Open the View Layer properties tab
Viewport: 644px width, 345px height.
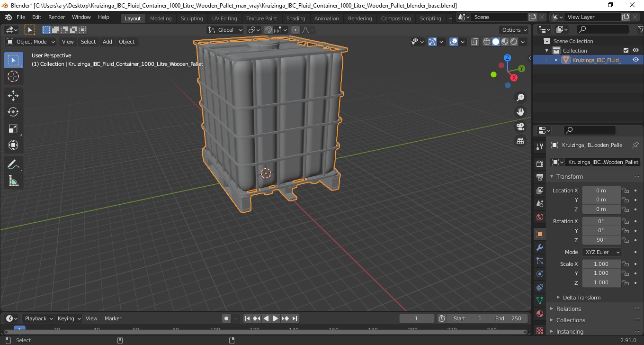point(539,191)
